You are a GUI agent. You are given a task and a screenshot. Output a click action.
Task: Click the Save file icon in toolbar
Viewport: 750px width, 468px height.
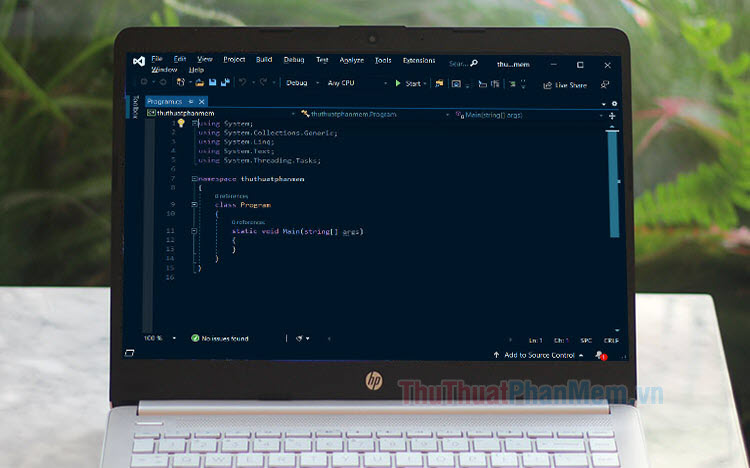pos(213,83)
